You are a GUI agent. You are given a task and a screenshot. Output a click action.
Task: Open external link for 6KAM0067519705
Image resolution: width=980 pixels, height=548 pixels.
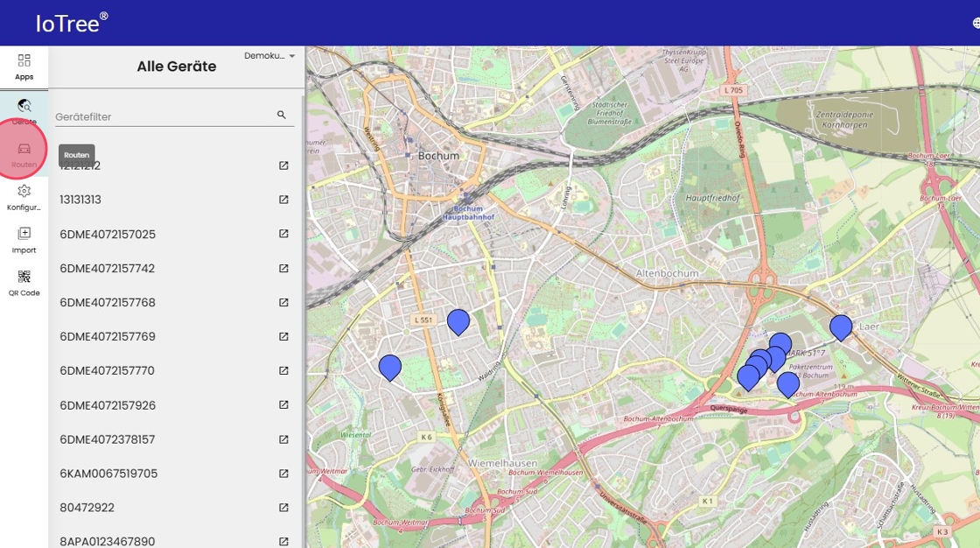pyautogui.click(x=283, y=474)
